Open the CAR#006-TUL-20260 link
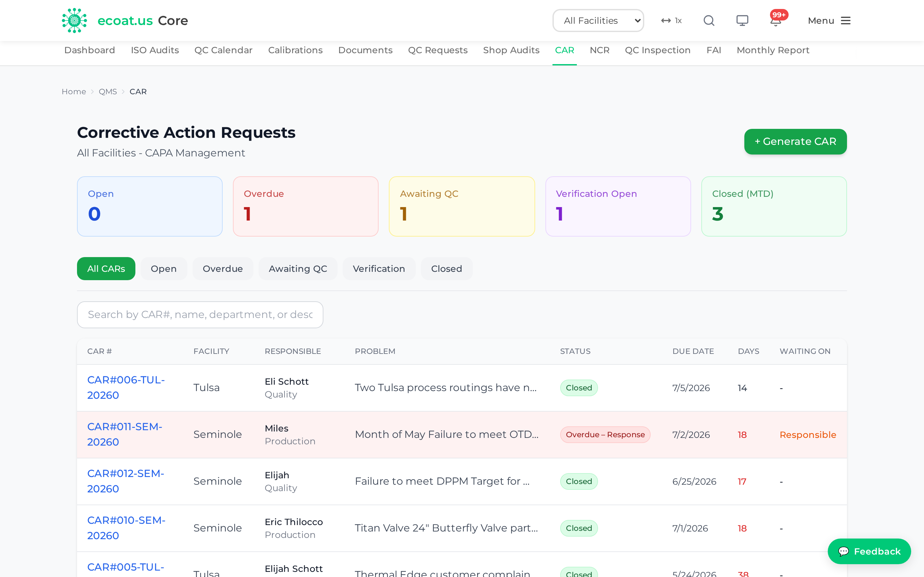Viewport: 924px width, 577px height. coord(126,387)
